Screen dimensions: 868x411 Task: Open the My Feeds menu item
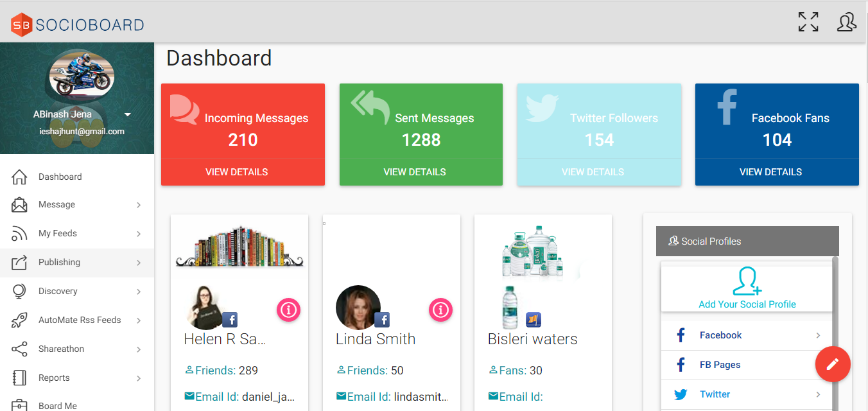pos(58,233)
